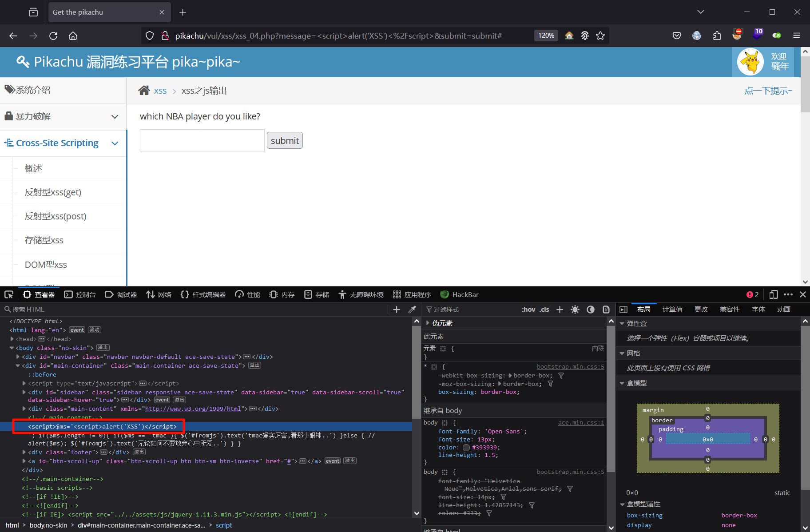This screenshot has height=532, width=810.
Task: Click the Pikachu user avatar
Action: pos(750,62)
